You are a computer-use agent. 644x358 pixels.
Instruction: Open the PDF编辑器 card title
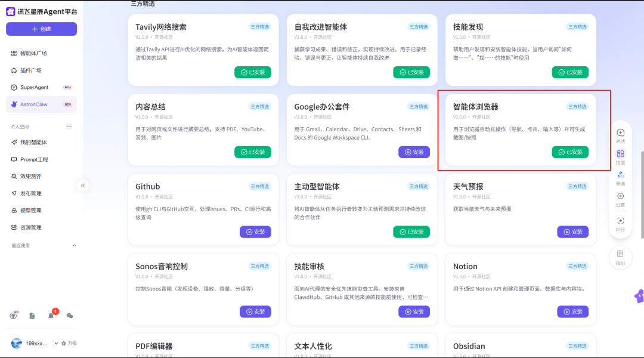click(x=154, y=346)
